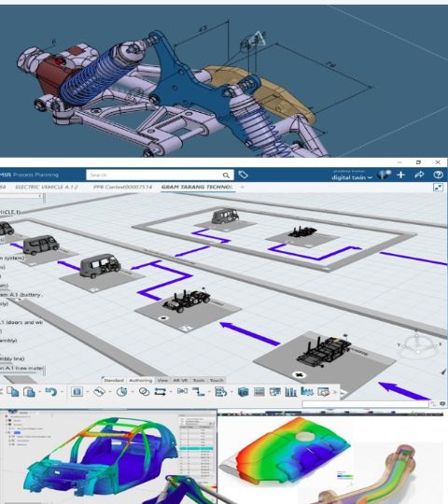Click the add new tab plus button

pyautogui.click(x=243, y=187)
